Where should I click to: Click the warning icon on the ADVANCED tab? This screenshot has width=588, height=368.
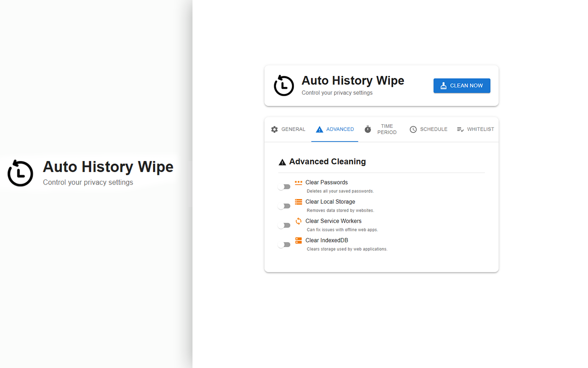coord(320,129)
